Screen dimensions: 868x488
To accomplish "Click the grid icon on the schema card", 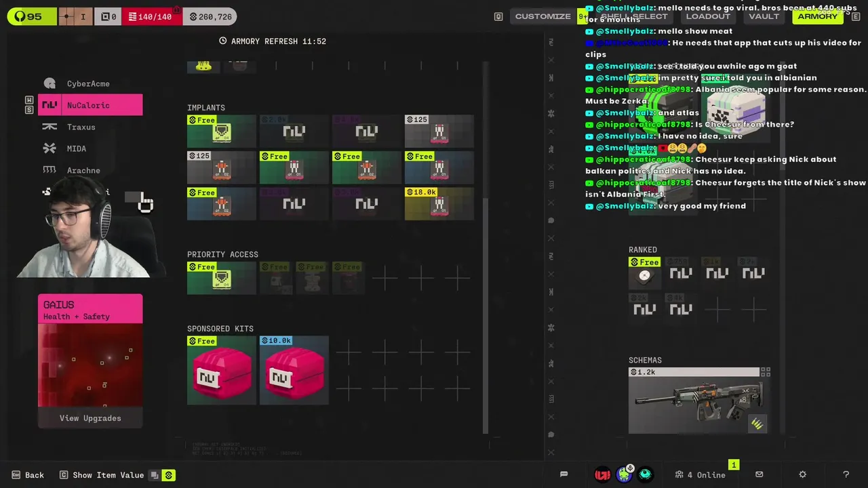I will pyautogui.click(x=766, y=372).
